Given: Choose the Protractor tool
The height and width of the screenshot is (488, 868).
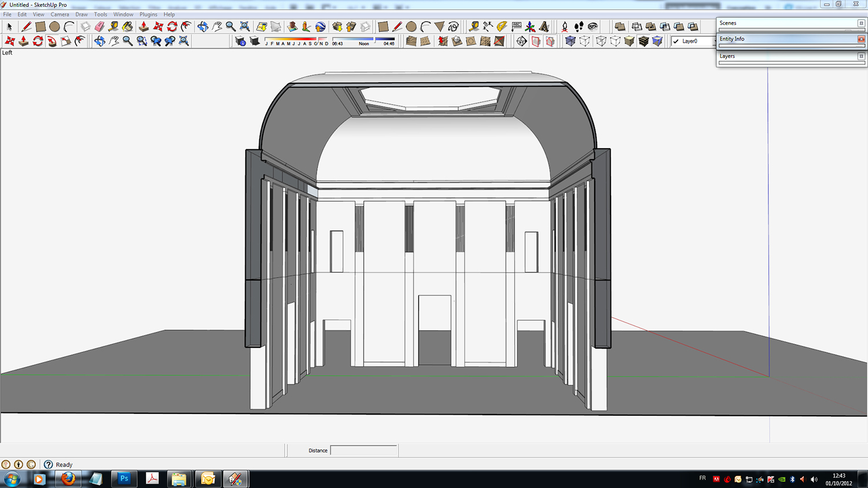Looking at the screenshot, I should (502, 27).
